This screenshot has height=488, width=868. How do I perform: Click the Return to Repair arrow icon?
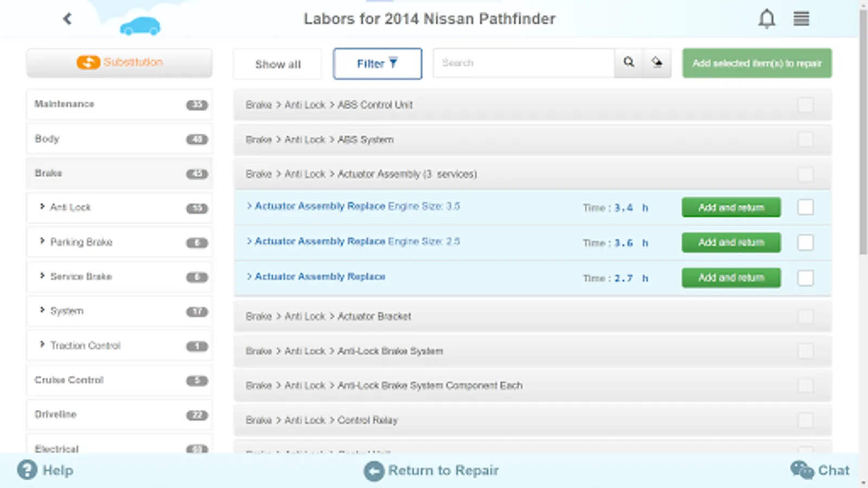[374, 471]
